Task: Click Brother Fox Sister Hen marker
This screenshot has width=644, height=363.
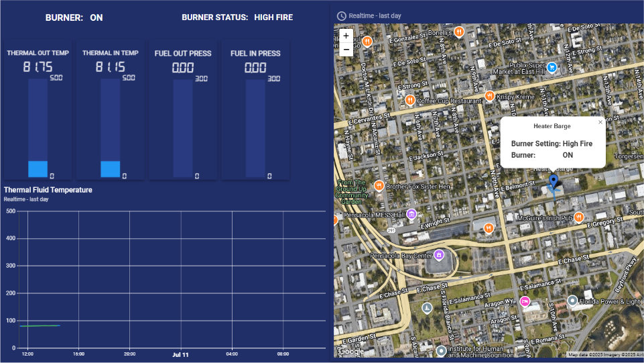Action: (x=379, y=186)
